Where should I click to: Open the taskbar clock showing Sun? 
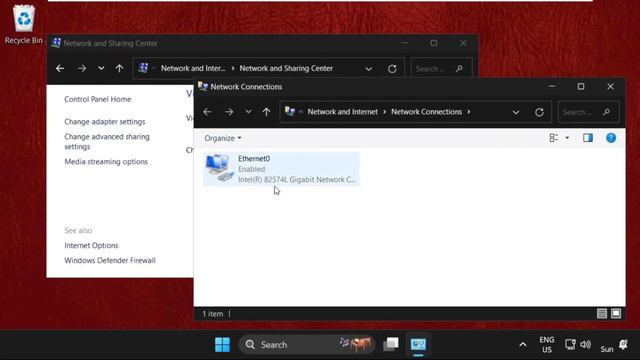click(607, 349)
